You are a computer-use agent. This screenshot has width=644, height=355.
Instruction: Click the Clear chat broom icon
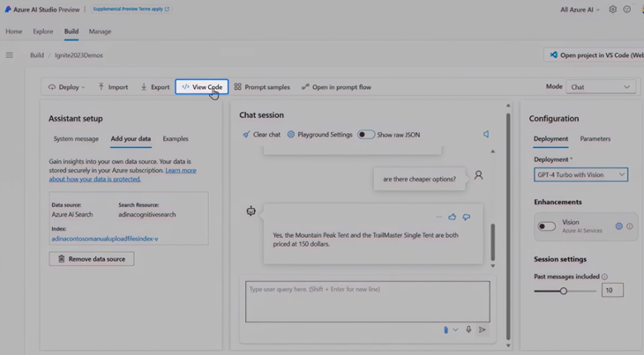[x=246, y=135]
